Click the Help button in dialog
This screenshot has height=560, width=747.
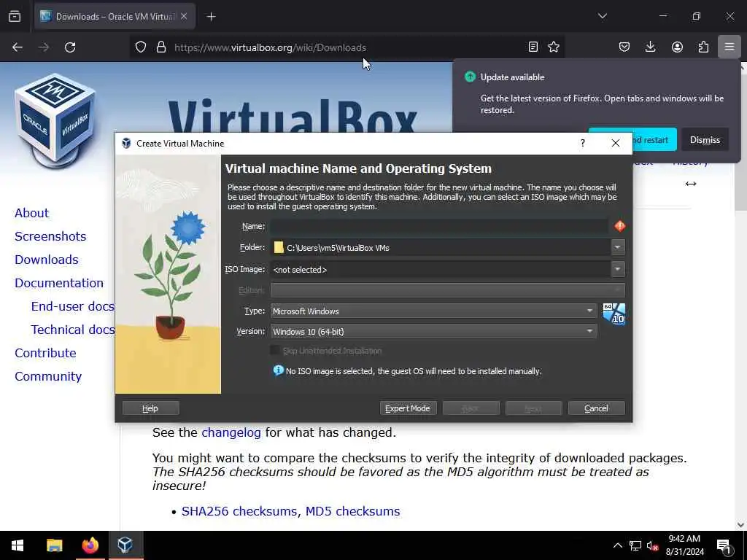150,408
